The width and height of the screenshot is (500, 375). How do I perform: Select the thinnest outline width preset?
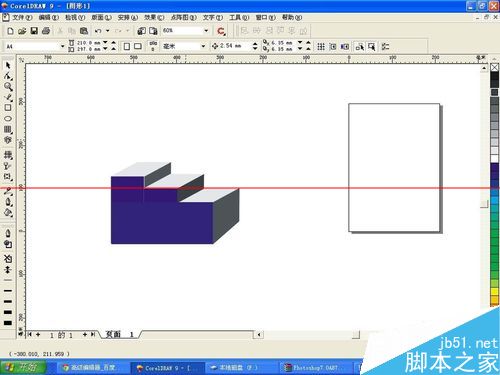click(8, 281)
